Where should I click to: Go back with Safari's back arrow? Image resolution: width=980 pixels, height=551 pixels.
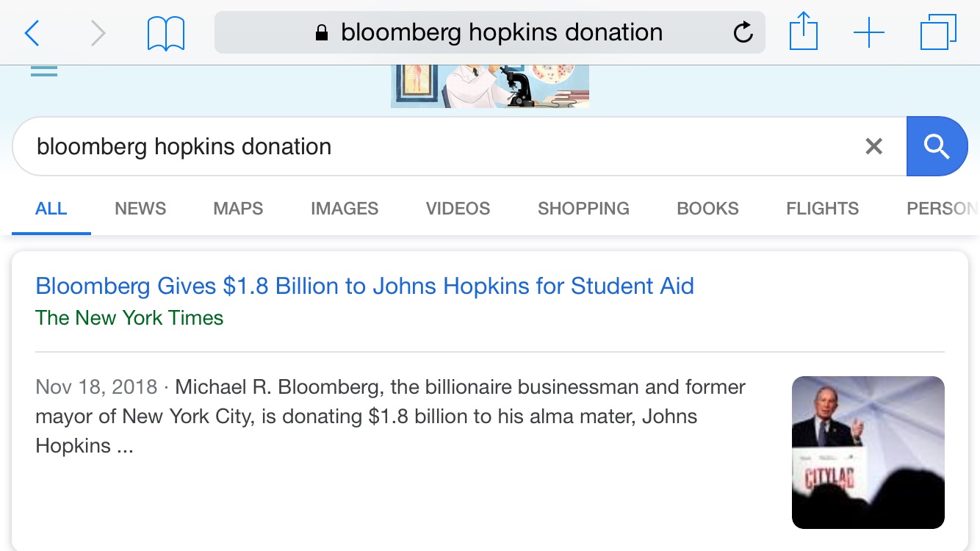[x=32, y=33]
